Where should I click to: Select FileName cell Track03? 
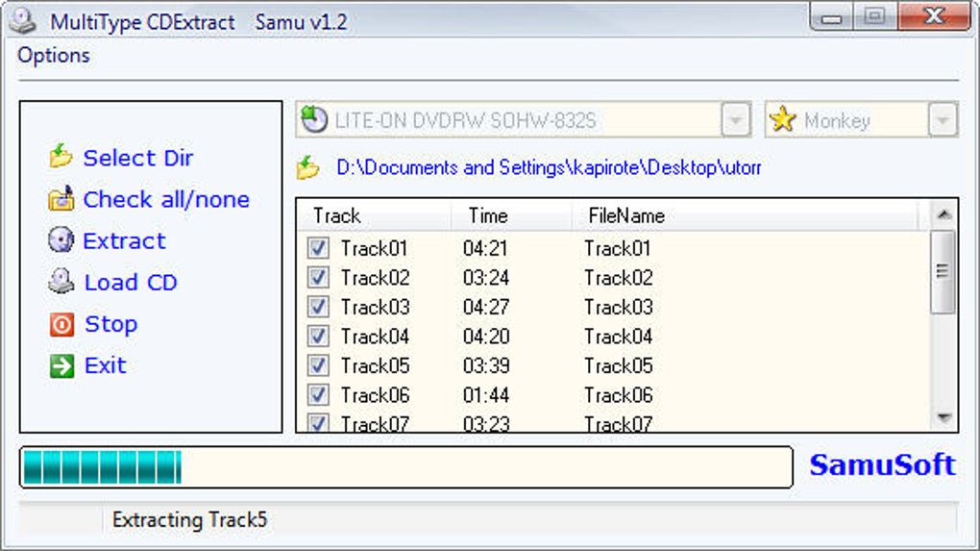coord(618,307)
